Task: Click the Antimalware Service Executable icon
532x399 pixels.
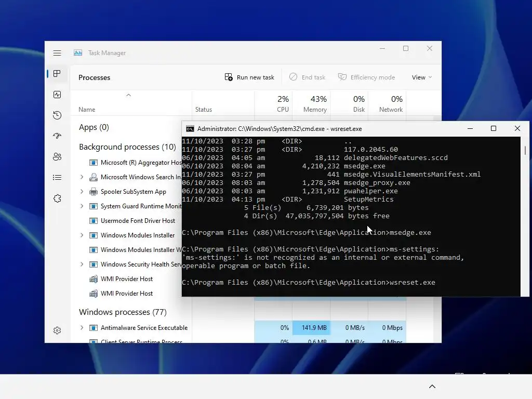Action: [94, 328]
